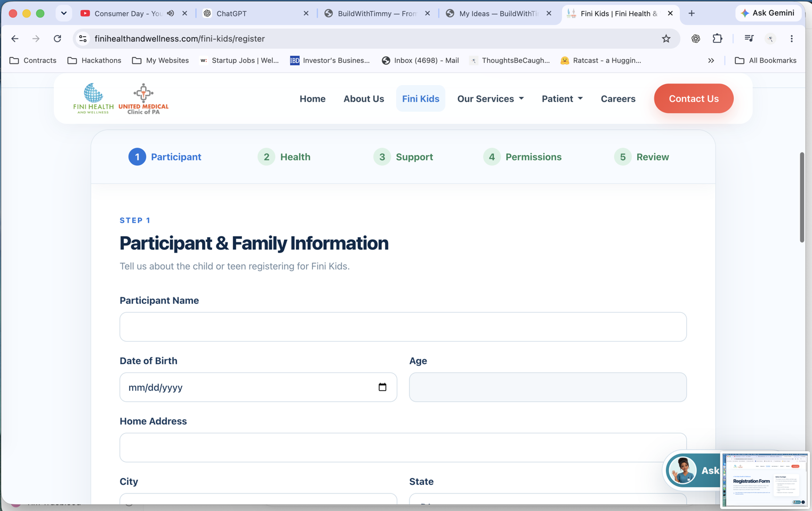Image resolution: width=812 pixels, height=511 pixels.
Task: Go back using the browser back arrow
Action: (15, 38)
